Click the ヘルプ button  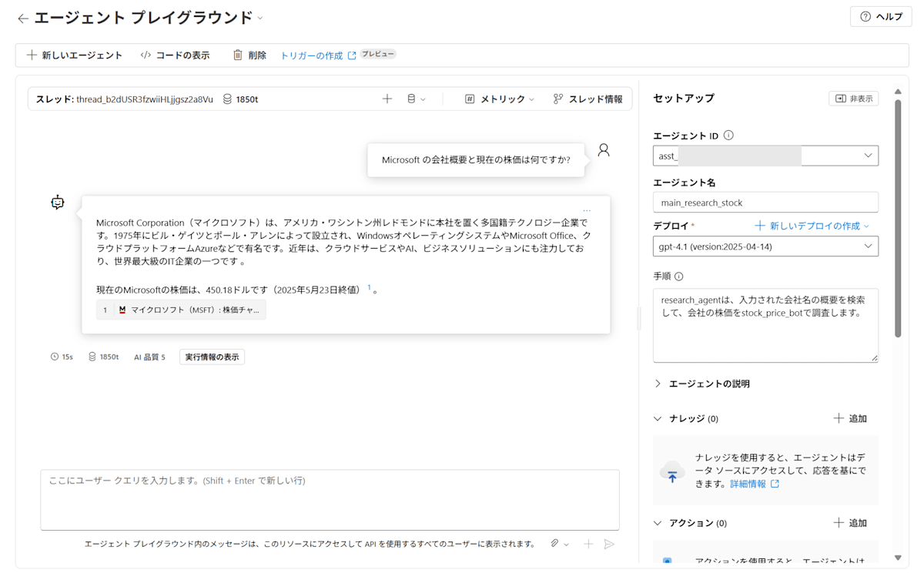[x=881, y=17]
